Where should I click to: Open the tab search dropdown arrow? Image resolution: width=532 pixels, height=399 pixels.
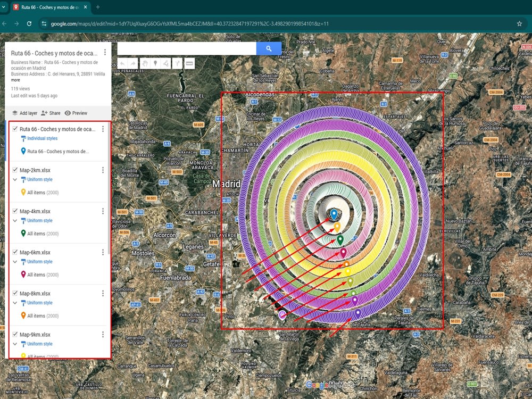(3, 7)
